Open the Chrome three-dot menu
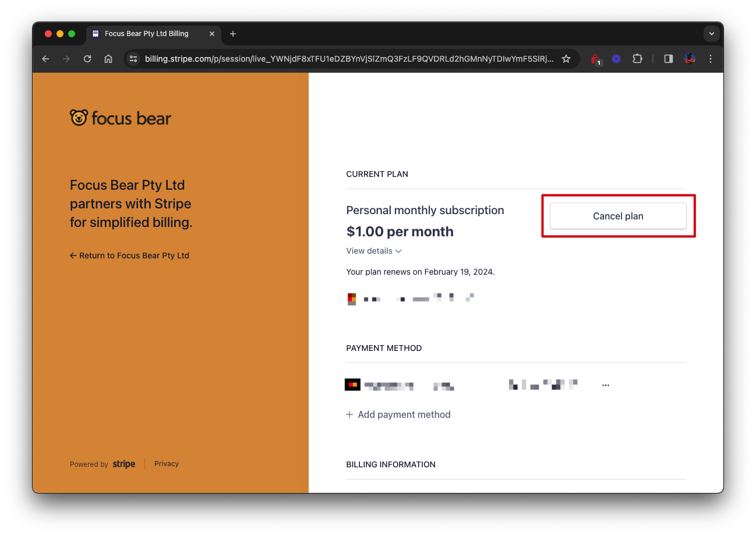The height and width of the screenshot is (536, 756). (x=711, y=59)
